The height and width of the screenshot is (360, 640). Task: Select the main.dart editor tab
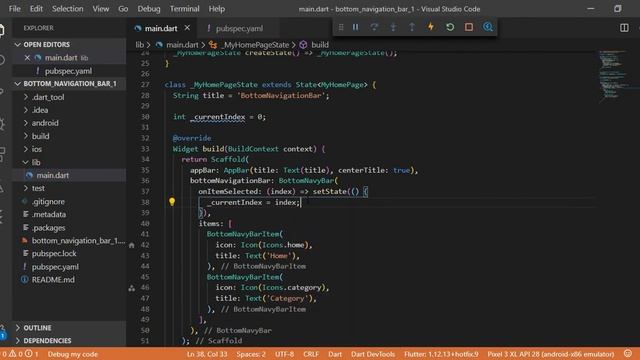click(161, 28)
